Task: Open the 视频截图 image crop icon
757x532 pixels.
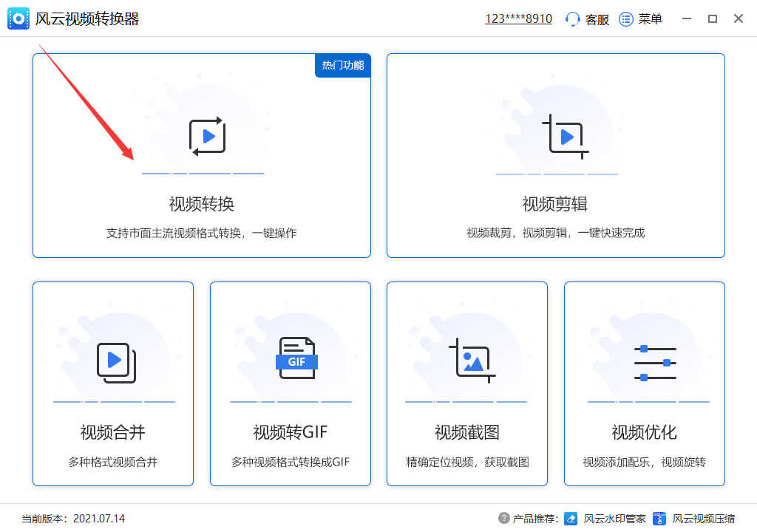Action: click(x=472, y=360)
